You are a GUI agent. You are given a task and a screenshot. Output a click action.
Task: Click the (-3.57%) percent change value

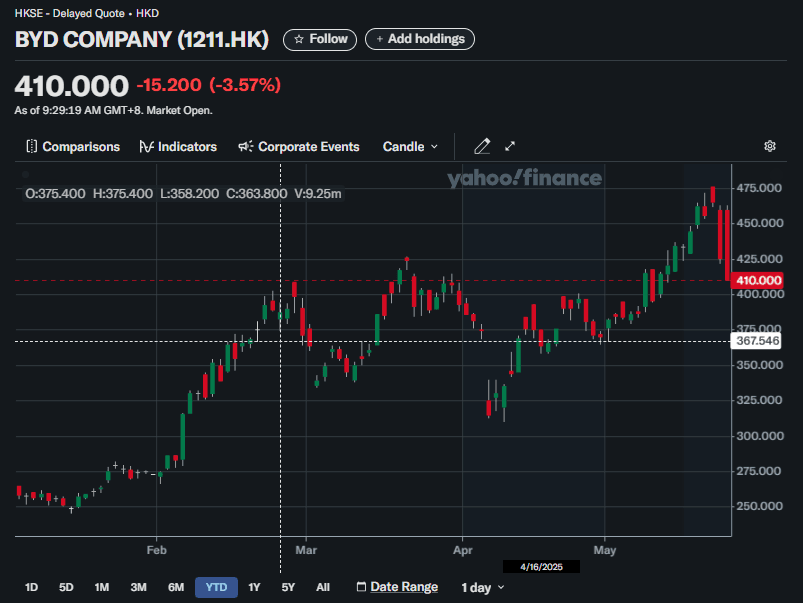click(x=245, y=85)
